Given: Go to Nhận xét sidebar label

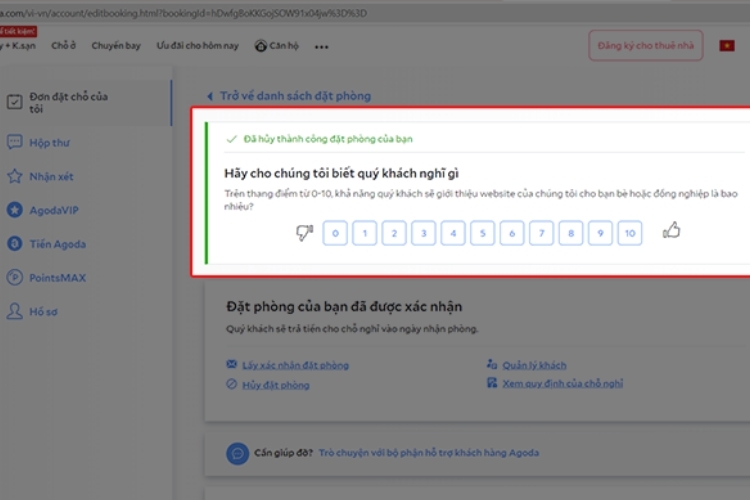Looking at the screenshot, I should (x=51, y=177).
